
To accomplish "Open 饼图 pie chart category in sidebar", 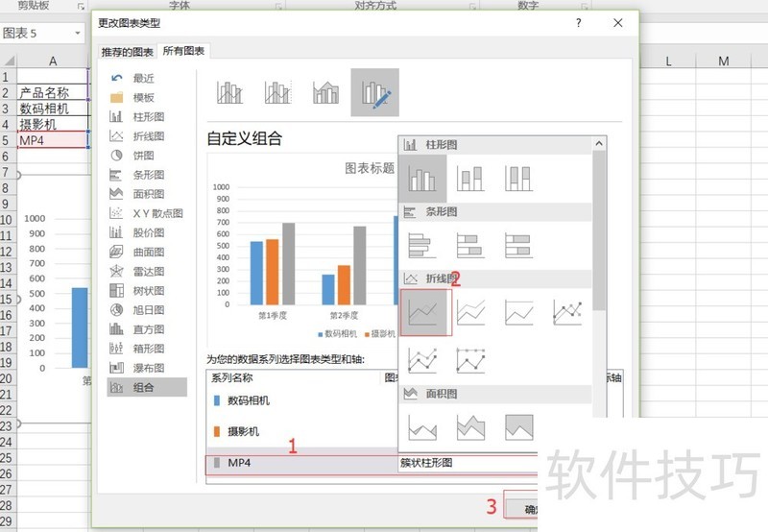I will (x=142, y=156).
